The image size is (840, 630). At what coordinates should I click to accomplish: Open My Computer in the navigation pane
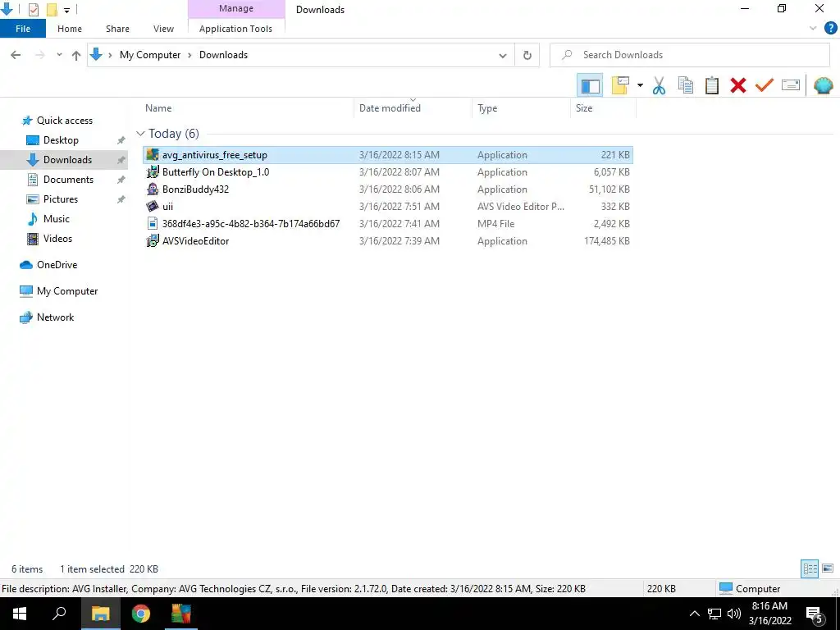[x=67, y=291]
